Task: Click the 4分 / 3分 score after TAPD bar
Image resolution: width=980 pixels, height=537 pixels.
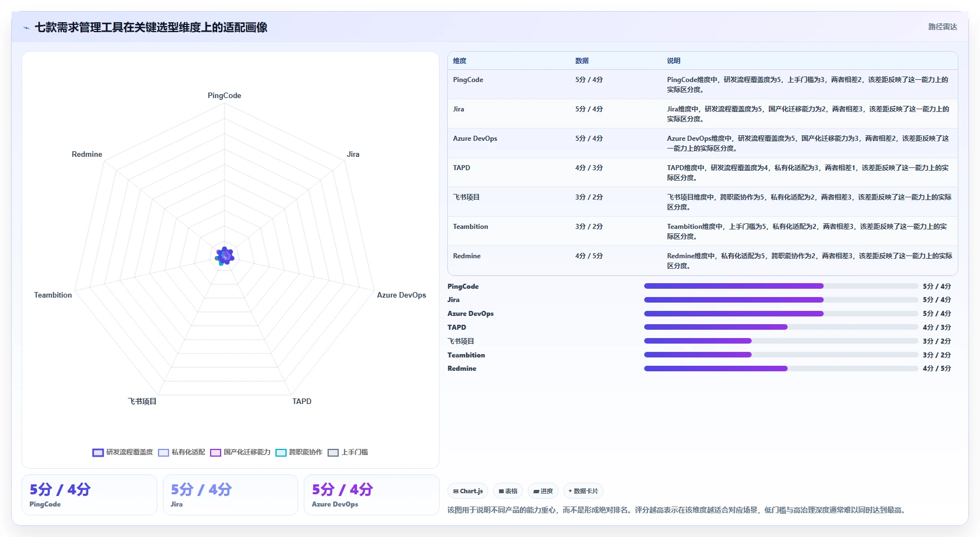Action: 937,328
